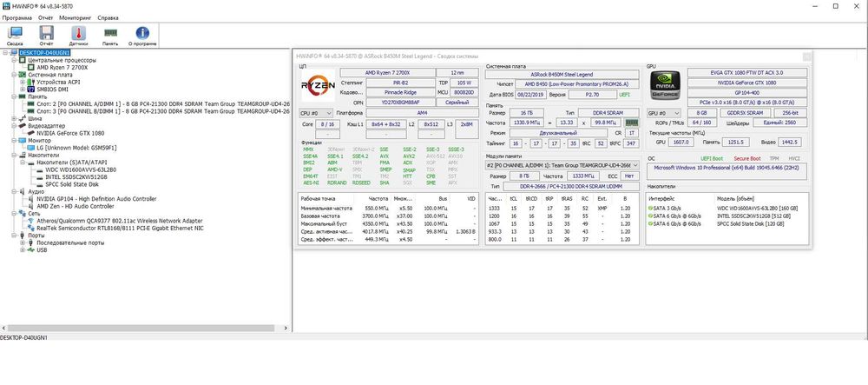Click the Шина bus node icon
Image resolution: width=868 pixels, height=385 pixels.
23,118
